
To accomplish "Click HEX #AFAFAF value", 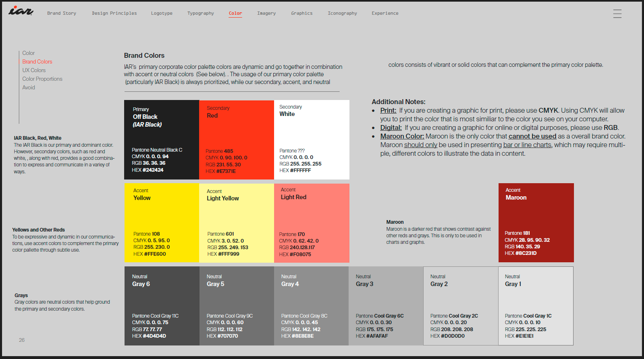I will click(372, 336).
